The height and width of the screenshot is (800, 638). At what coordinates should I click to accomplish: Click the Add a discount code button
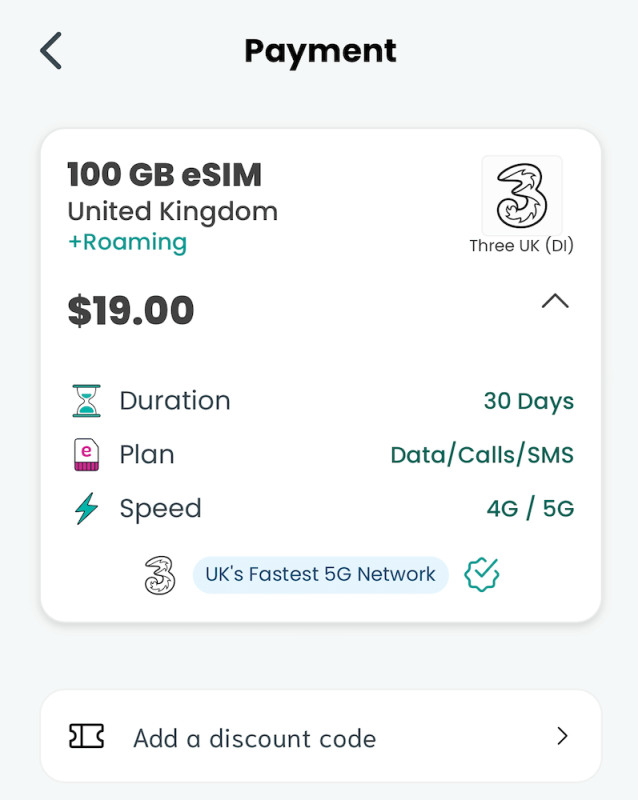tap(253, 737)
